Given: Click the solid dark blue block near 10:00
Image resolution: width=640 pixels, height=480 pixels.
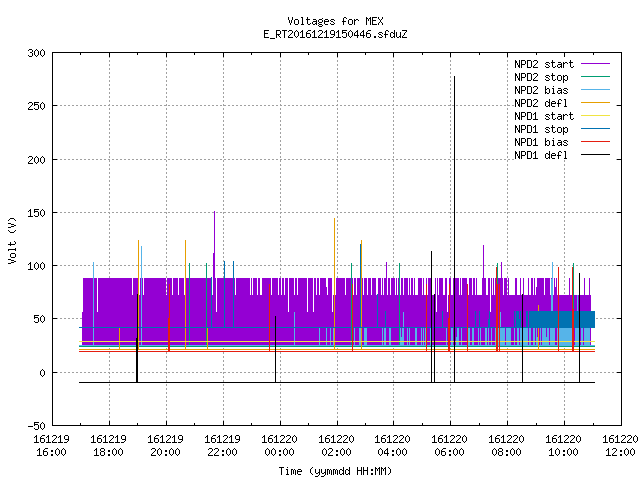Looking at the screenshot, I should point(562,319).
